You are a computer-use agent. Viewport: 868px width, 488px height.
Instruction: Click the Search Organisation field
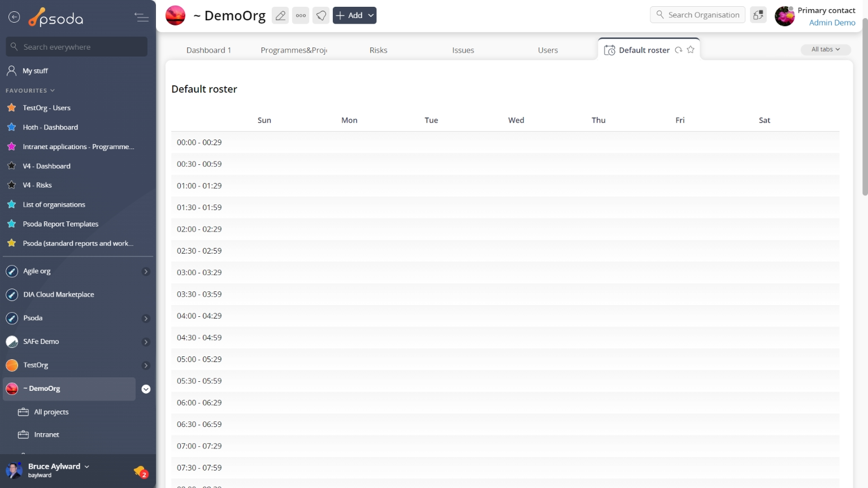click(698, 15)
